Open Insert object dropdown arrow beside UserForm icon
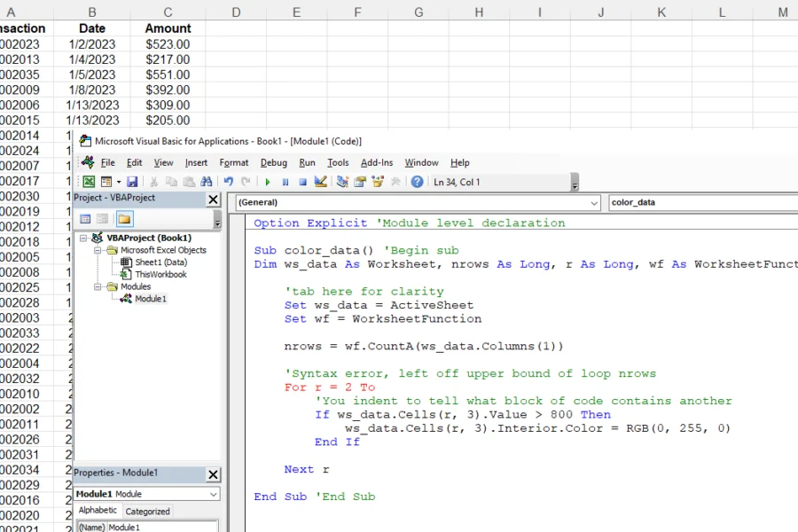This screenshot has width=798, height=532. tap(119, 182)
